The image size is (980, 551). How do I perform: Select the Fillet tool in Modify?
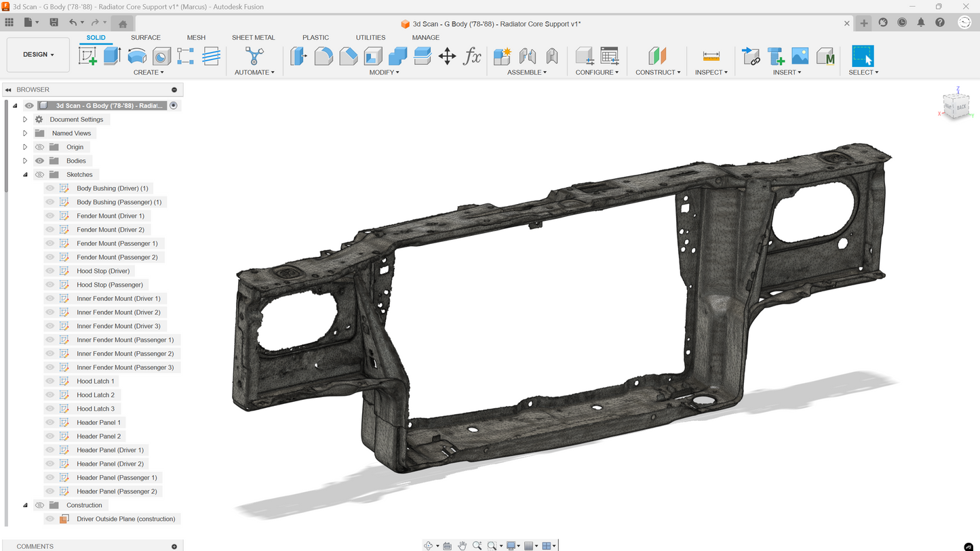pyautogui.click(x=324, y=56)
